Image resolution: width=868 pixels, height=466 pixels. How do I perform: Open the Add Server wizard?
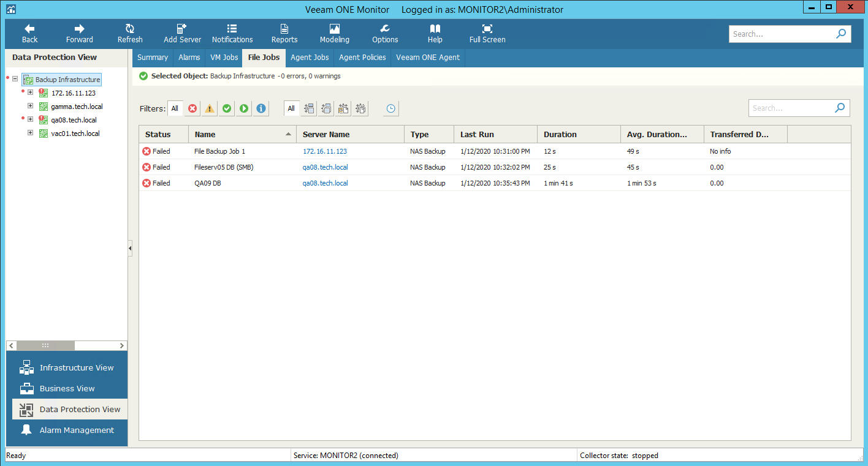click(x=182, y=34)
